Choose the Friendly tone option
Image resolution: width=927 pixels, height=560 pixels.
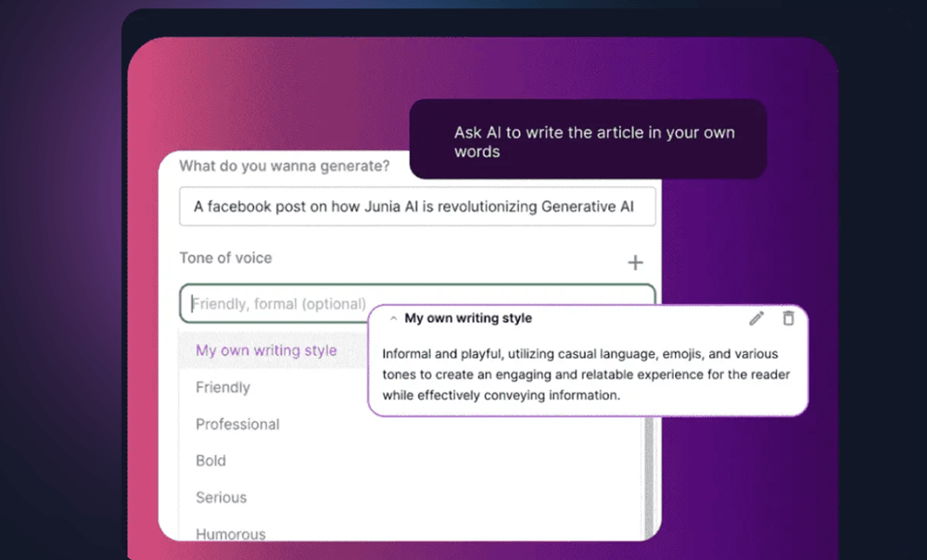[x=222, y=388]
